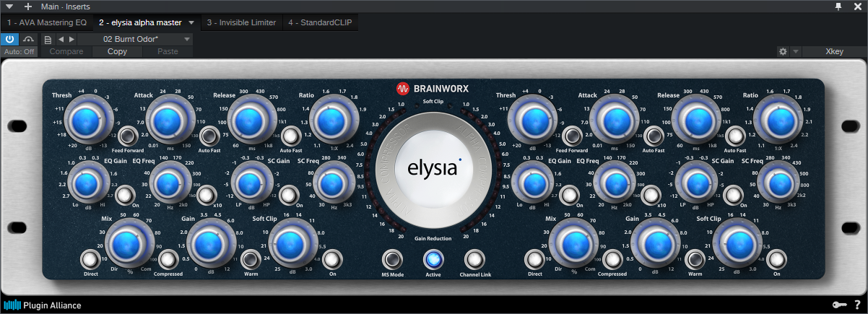Switch left EQ Gain On button
The image size is (868, 314).
[125, 195]
